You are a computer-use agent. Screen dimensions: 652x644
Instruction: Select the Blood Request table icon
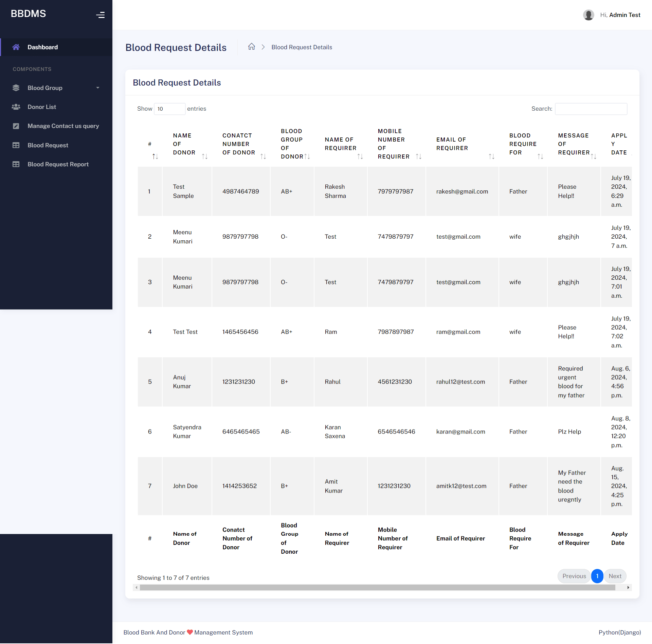(16, 145)
